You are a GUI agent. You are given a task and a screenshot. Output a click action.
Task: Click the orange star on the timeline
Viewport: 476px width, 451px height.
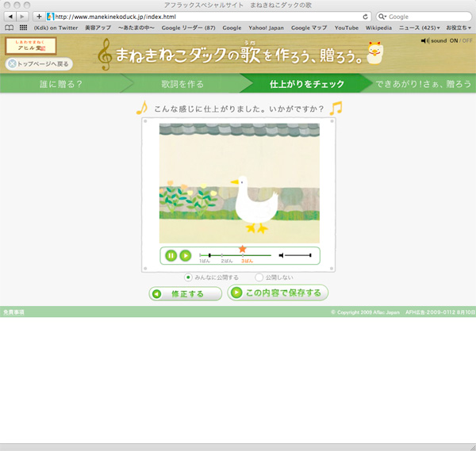(x=242, y=249)
